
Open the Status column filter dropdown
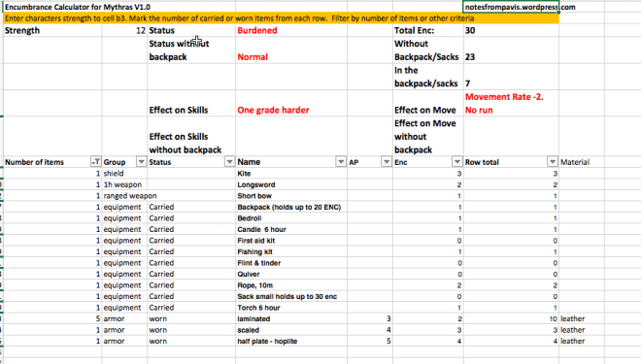(229, 162)
